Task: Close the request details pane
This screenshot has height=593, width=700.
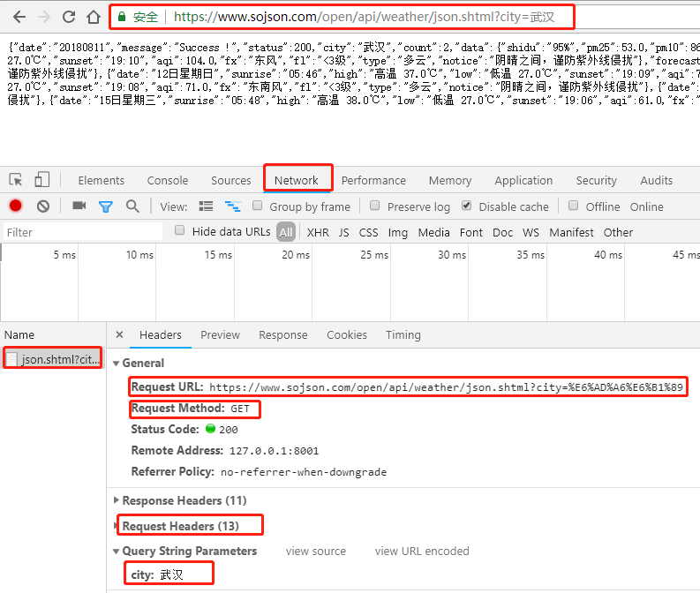Action: click(x=119, y=334)
